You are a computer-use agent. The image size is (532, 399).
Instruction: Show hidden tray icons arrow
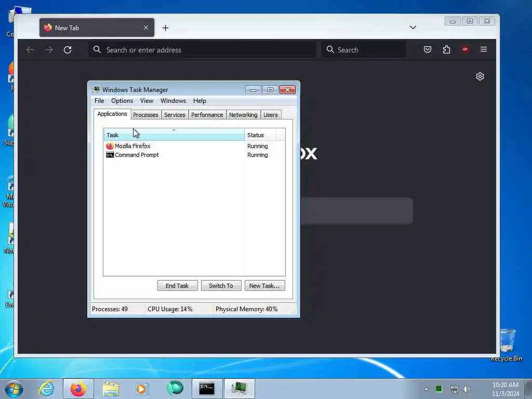tap(426, 389)
